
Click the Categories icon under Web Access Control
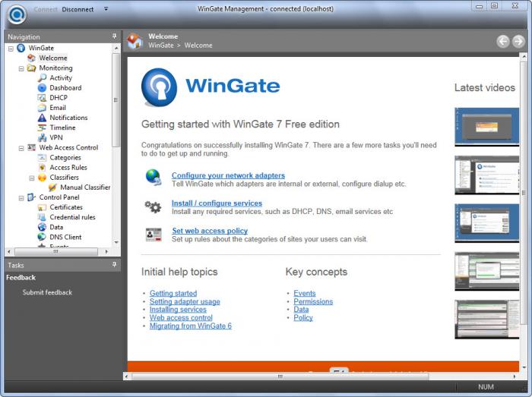(x=42, y=158)
